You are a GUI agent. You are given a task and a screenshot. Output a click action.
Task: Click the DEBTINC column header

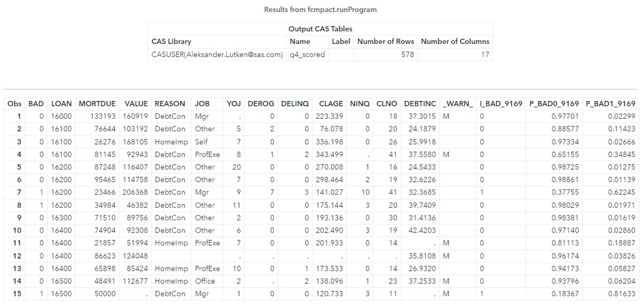click(x=420, y=103)
